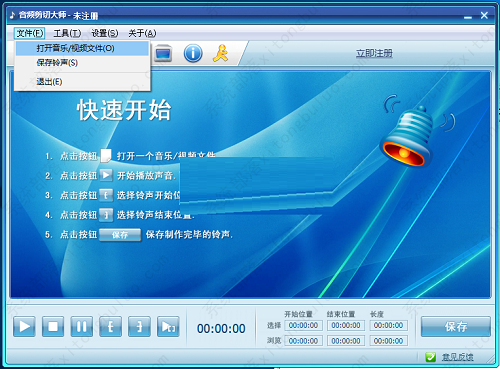Viewport: 500px width, 369px height.
Task: Click the blue info toolbar icon
Action: point(193,53)
